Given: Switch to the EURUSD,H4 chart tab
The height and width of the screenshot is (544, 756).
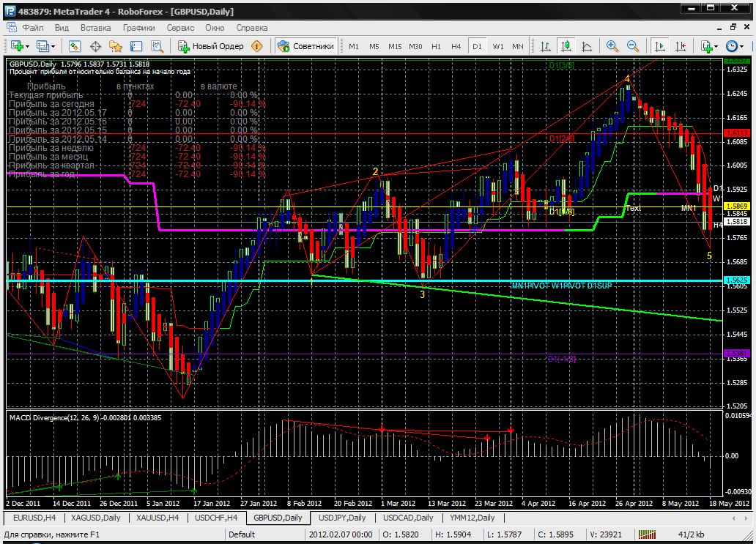Looking at the screenshot, I should pos(34,518).
